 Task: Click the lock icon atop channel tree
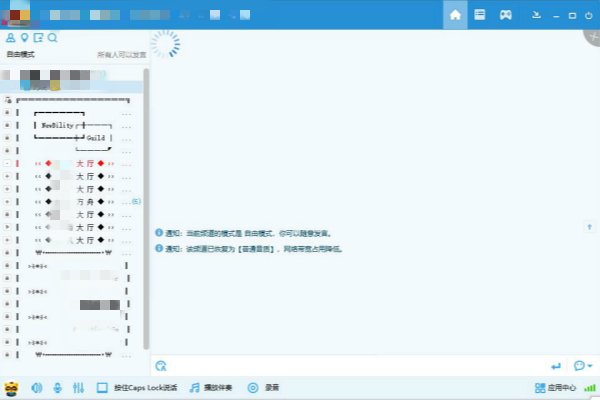point(8,100)
